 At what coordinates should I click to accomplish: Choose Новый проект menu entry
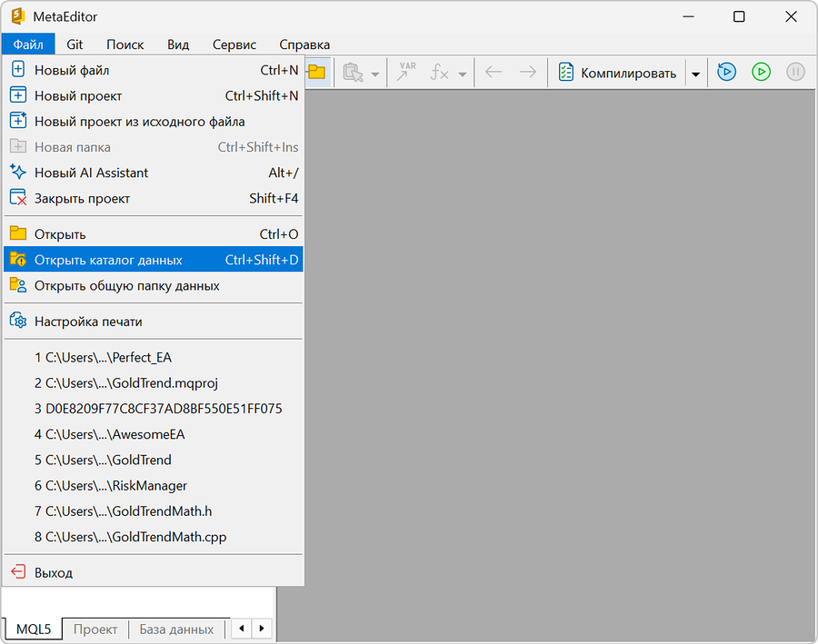[x=154, y=95]
